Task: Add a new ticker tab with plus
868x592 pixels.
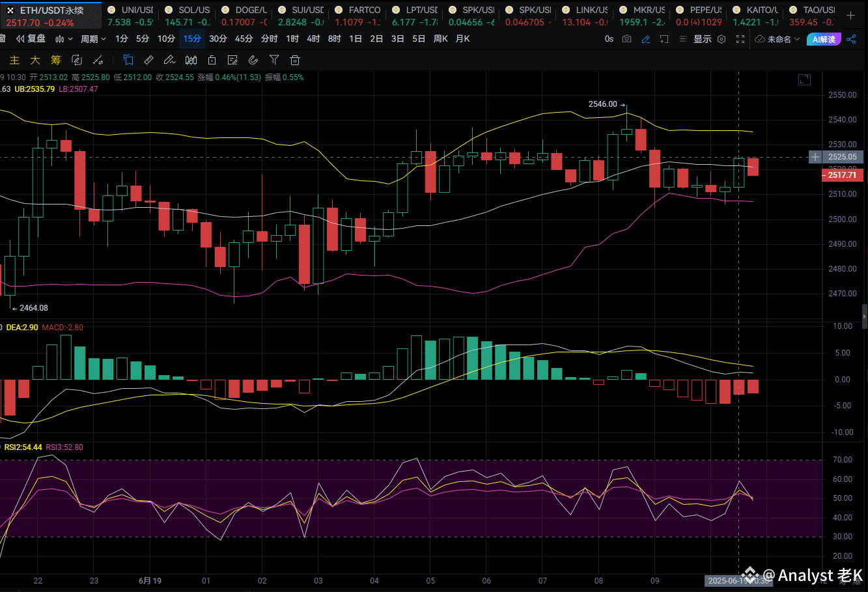Action: [x=850, y=16]
